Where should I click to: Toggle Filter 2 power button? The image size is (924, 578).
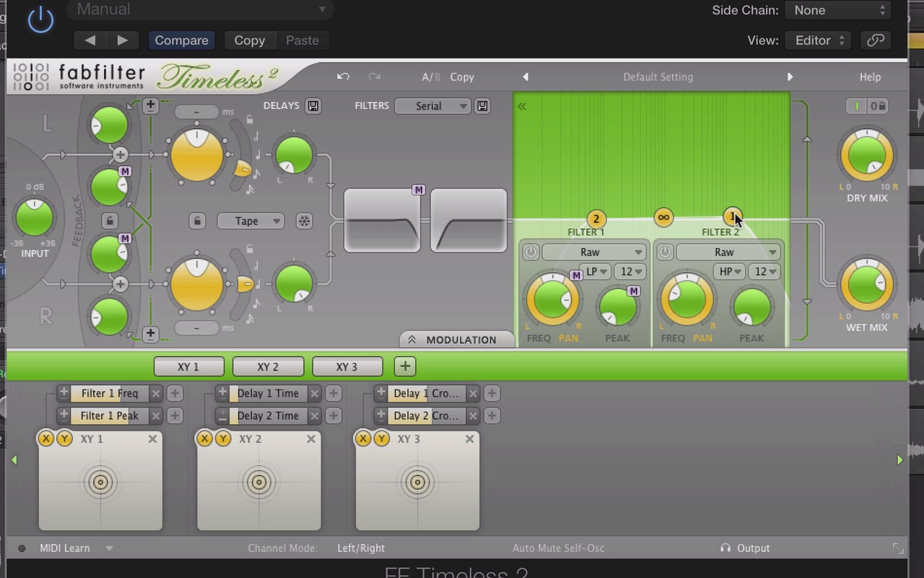[x=665, y=252]
